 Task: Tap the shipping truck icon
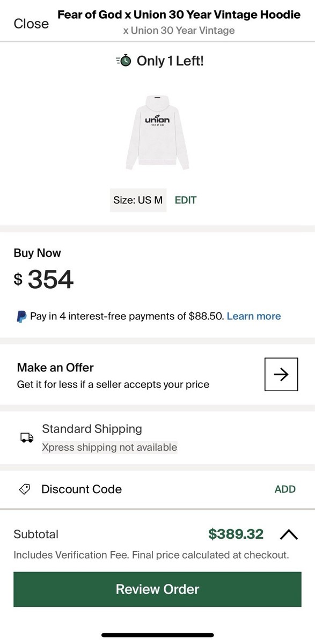[26, 438]
